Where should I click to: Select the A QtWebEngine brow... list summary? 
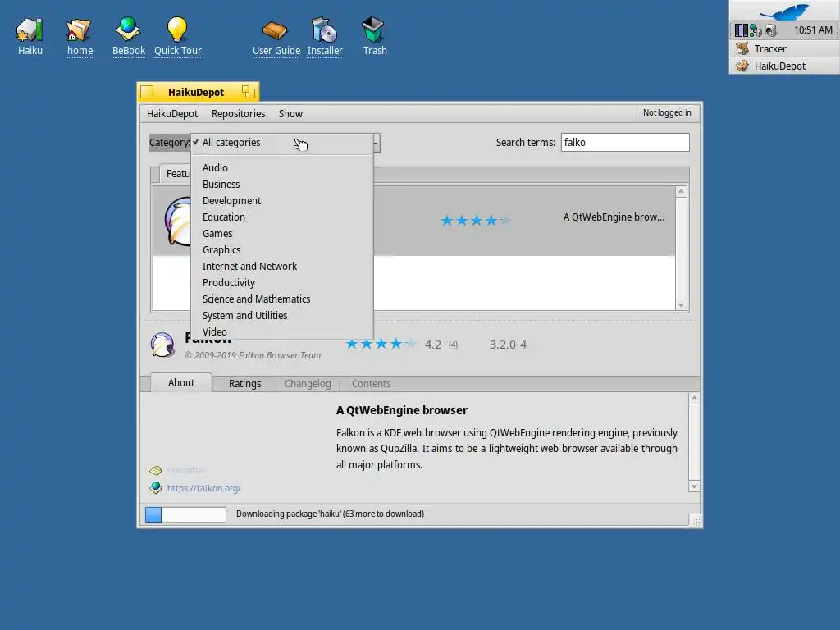point(614,217)
